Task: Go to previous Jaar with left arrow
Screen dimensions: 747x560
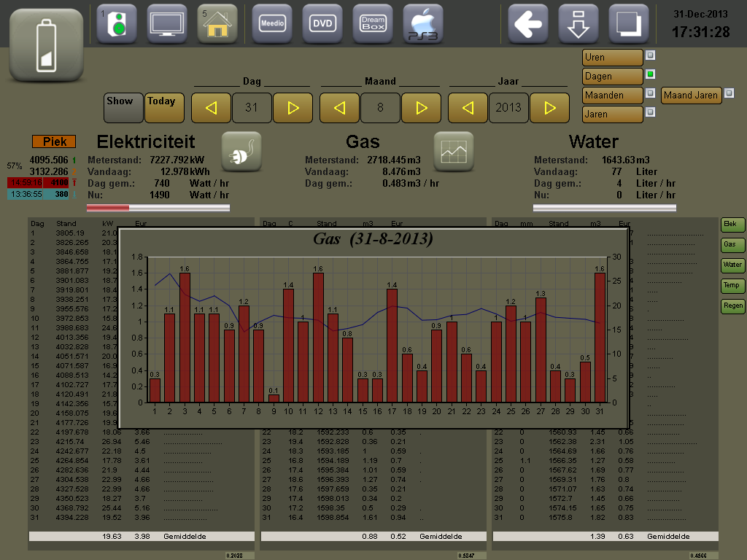Action: (468, 108)
